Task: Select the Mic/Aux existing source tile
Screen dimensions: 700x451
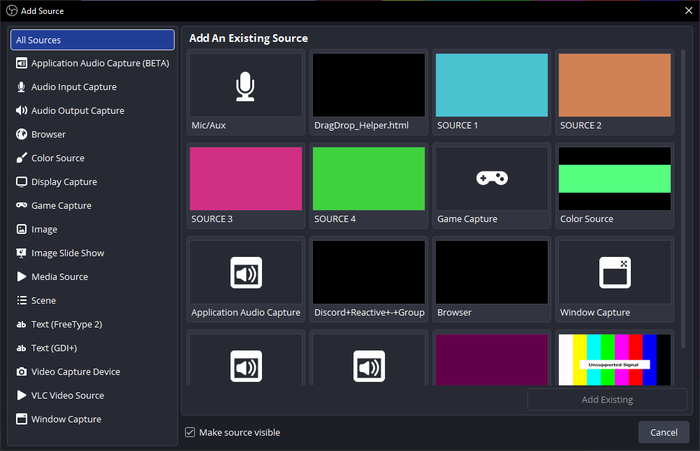Action: pos(246,92)
